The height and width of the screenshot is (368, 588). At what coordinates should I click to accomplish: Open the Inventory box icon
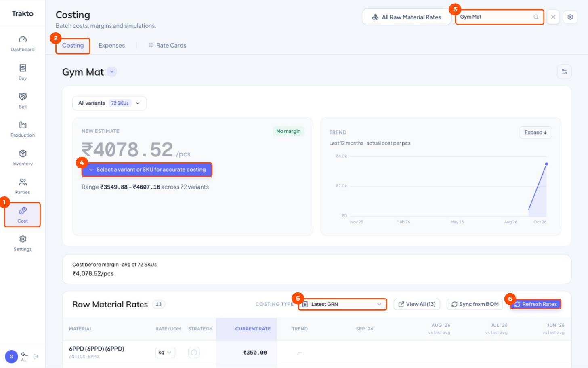(23, 154)
